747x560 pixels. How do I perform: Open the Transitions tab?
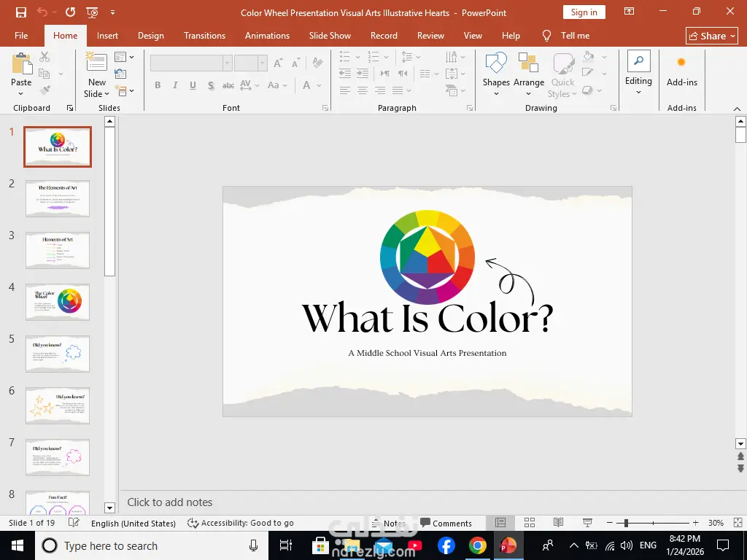tap(204, 36)
